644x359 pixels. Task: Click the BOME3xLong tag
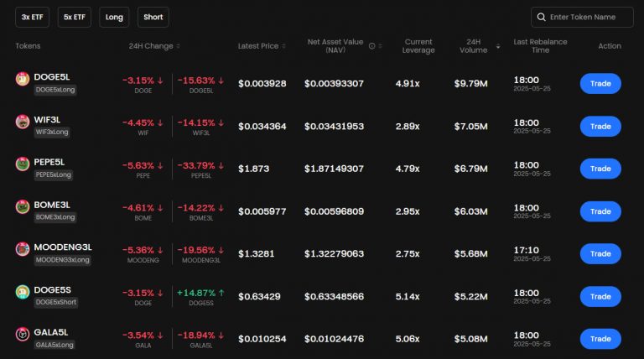[55, 217]
